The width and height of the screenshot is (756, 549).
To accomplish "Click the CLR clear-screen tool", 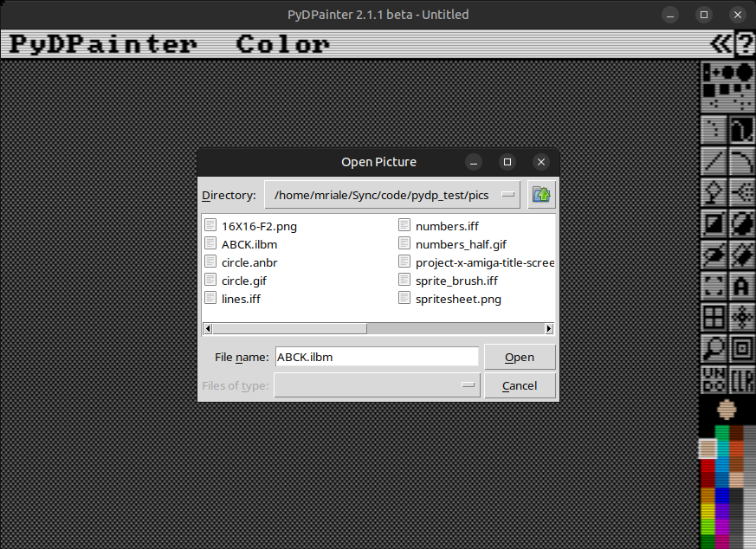I will pyautogui.click(x=741, y=379).
